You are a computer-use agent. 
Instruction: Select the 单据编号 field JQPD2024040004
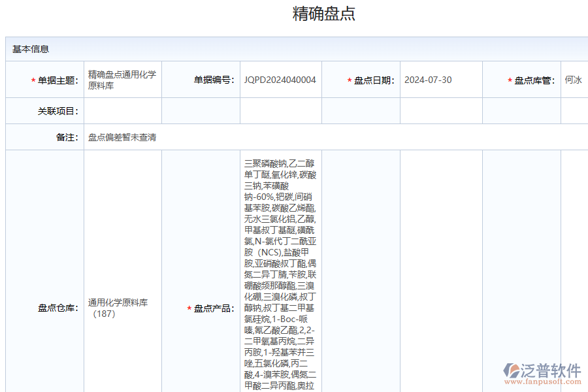[x=280, y=80]
